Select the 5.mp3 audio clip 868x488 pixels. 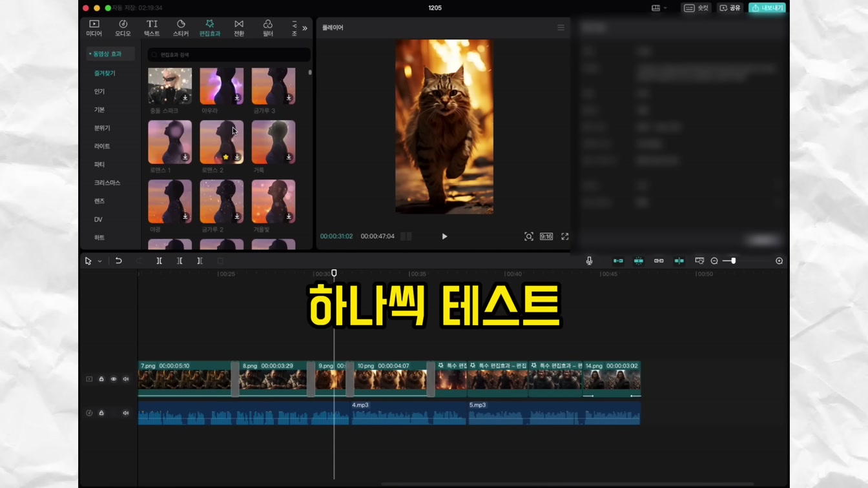point(554,413)
